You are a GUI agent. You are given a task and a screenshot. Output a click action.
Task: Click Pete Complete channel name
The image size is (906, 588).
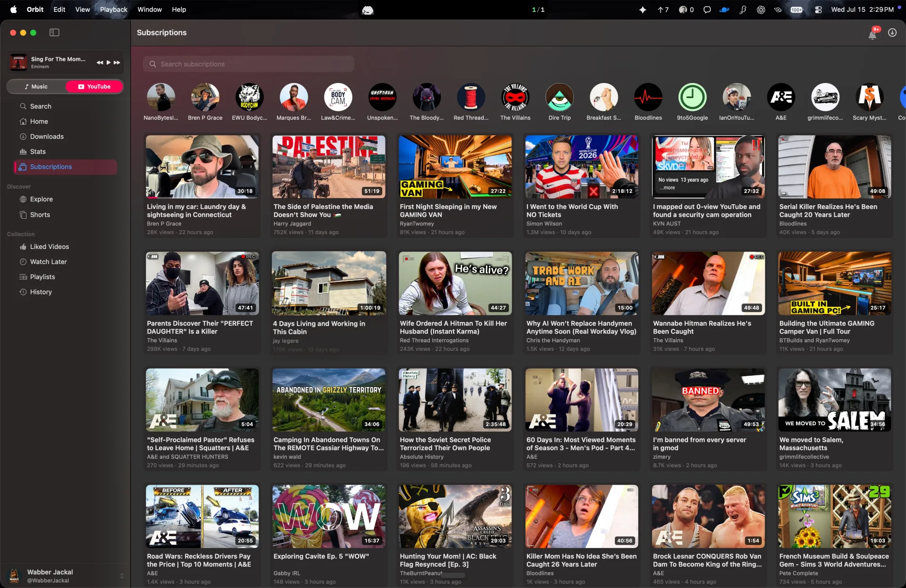(x=798, y=573)
